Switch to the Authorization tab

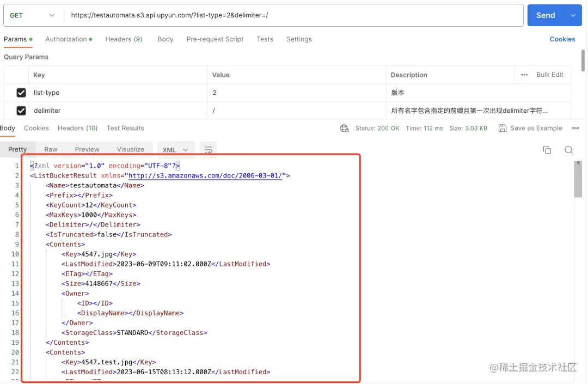[x=69, y=39]
